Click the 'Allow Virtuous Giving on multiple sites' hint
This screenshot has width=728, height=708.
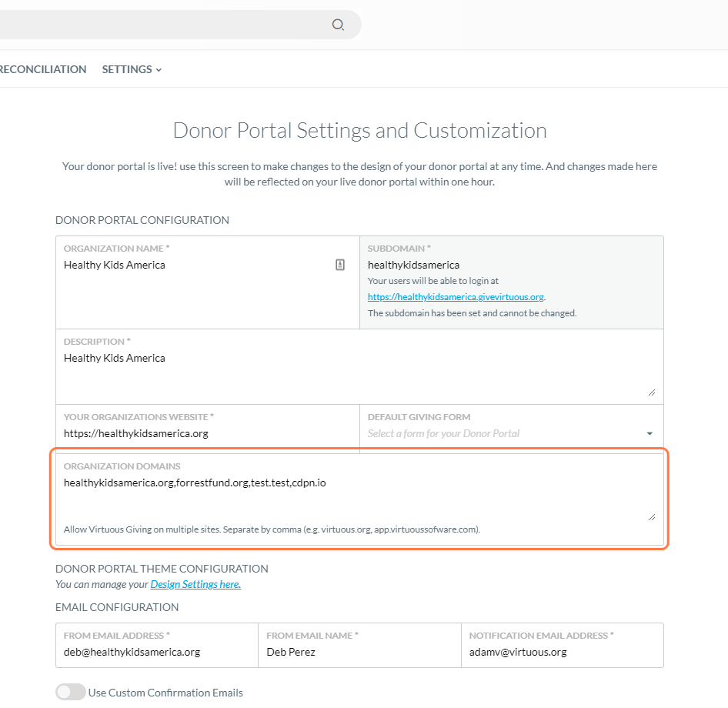click(x=272, y=529)
